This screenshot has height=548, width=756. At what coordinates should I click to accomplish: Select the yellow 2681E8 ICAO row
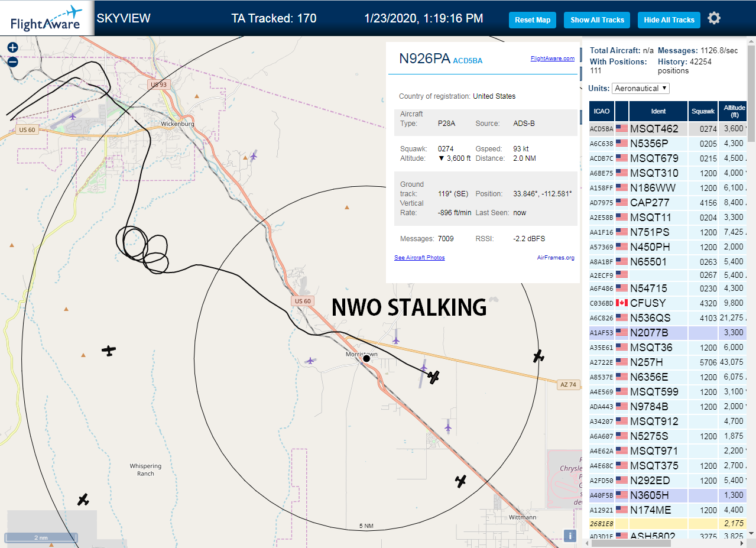(669, 524)
